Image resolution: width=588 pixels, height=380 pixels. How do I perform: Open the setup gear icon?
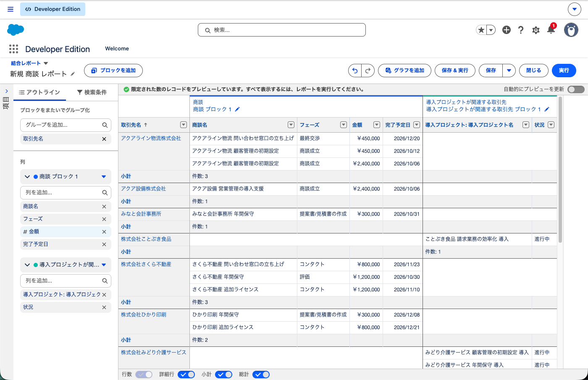536,30
